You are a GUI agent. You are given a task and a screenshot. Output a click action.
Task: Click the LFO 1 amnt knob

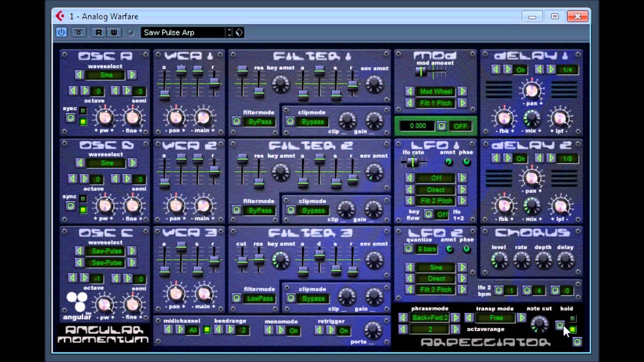tap(449, 162)
